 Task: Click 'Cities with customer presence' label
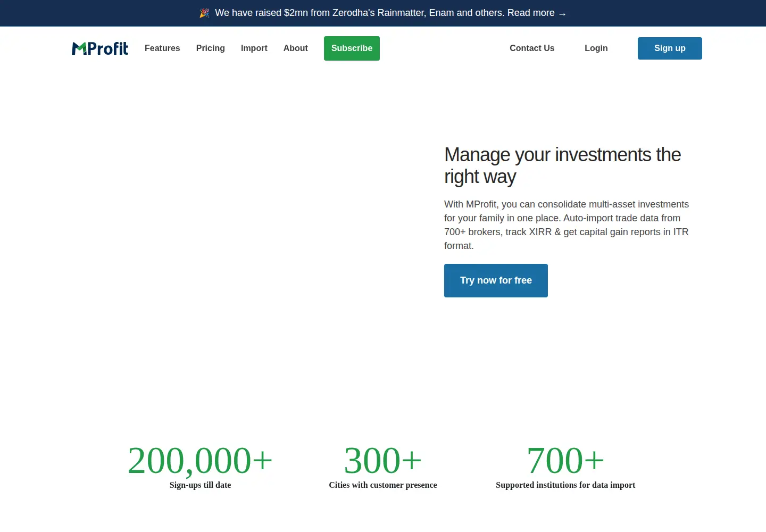point(383,485)
